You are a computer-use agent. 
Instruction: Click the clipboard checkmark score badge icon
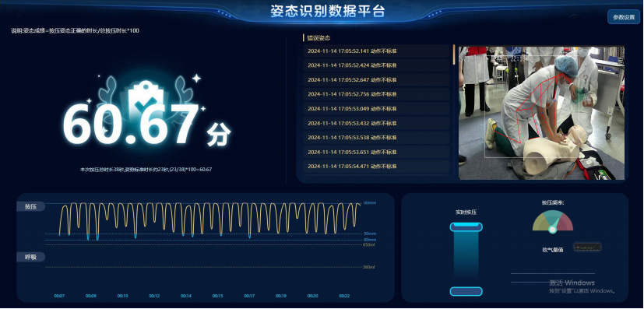click(146, 100)
